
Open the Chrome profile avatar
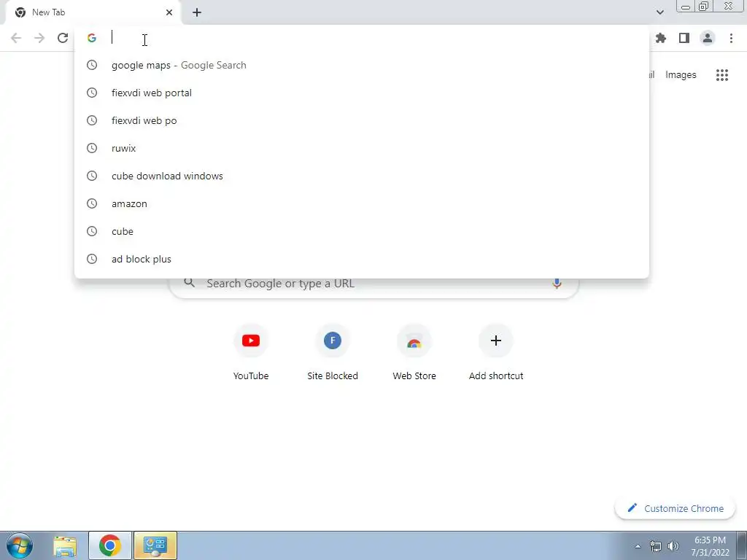coord(708,38)
